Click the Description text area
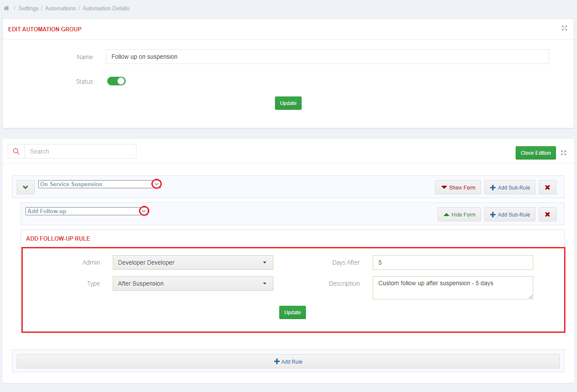 point(453,288)
